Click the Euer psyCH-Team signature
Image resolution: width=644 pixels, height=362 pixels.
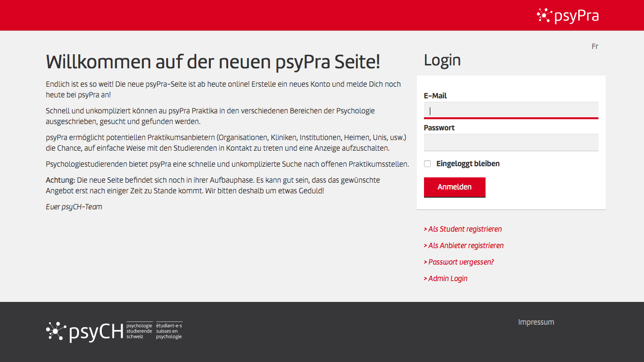point(74,207)
